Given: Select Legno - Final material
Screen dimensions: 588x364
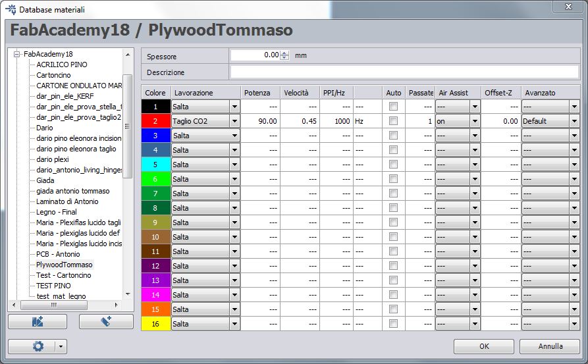Looking at the screenshot, I should click(x=56, y=212).
